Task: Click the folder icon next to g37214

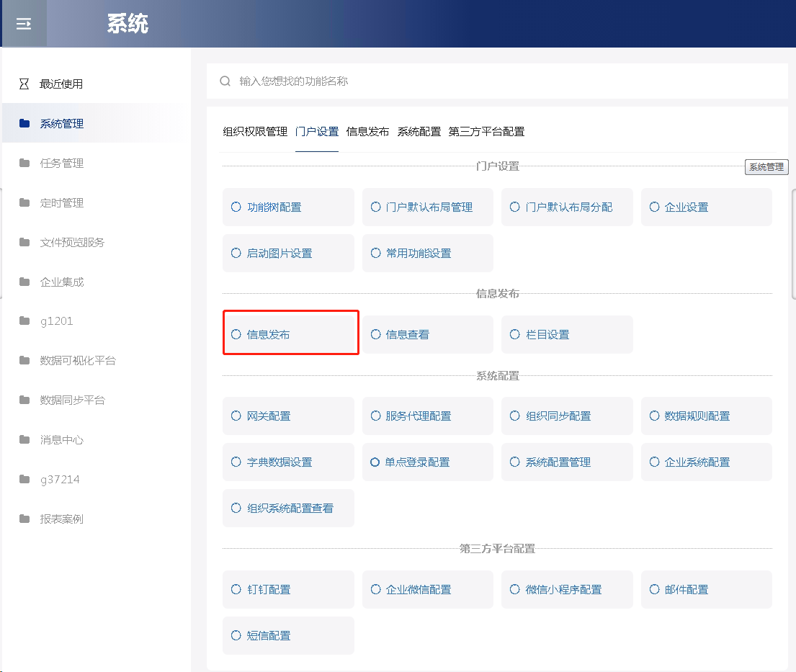Action: (x=24, y=479)
